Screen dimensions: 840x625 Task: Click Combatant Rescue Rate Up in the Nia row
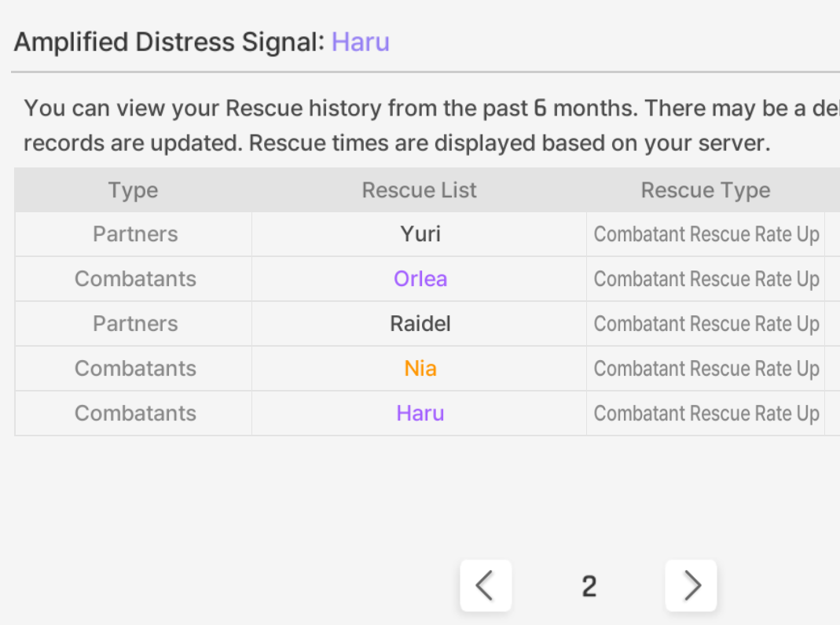point(706,369)
